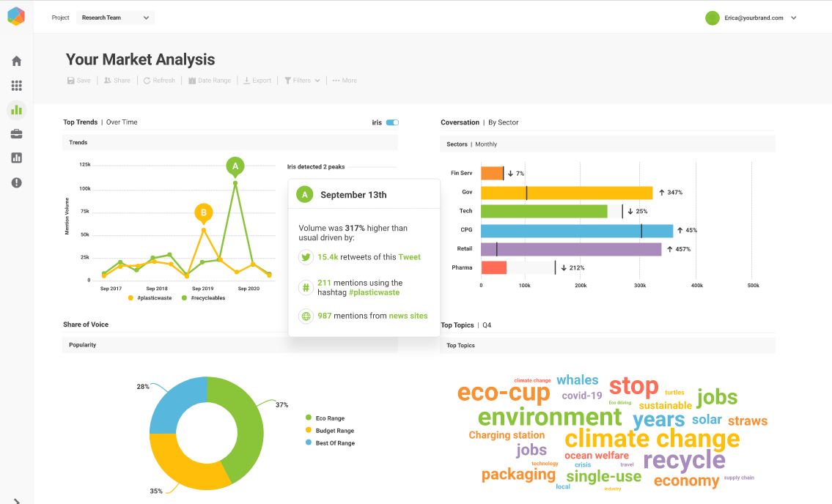Click the Twitter icon in the Iris popup

click(306, 257)
